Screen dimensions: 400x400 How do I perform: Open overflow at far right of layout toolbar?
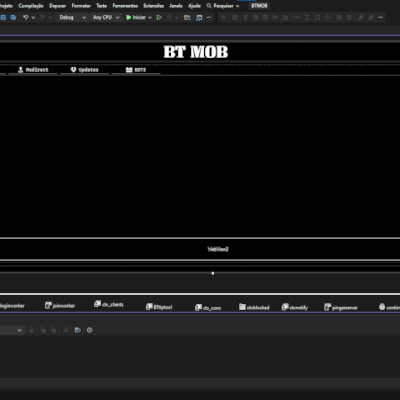click(380, 17)
